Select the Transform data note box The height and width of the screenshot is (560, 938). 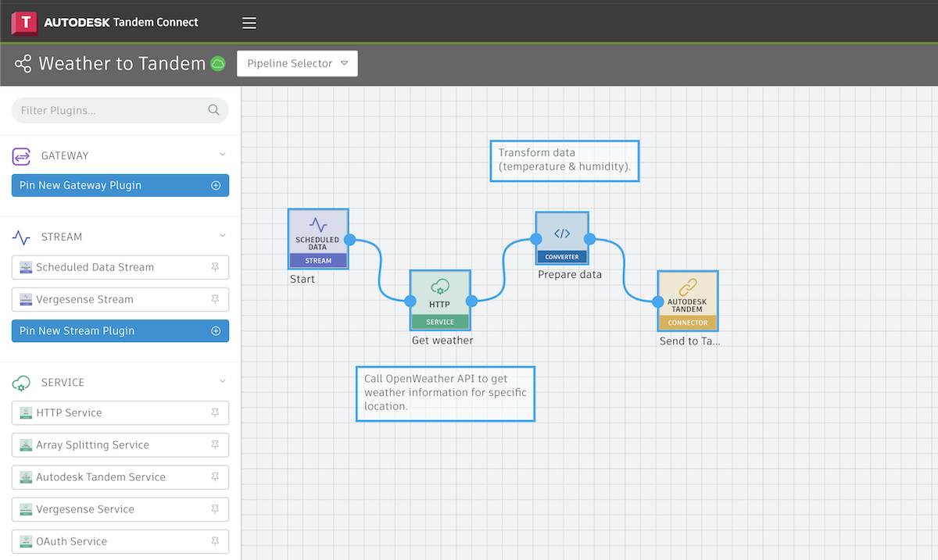point(564,161)
